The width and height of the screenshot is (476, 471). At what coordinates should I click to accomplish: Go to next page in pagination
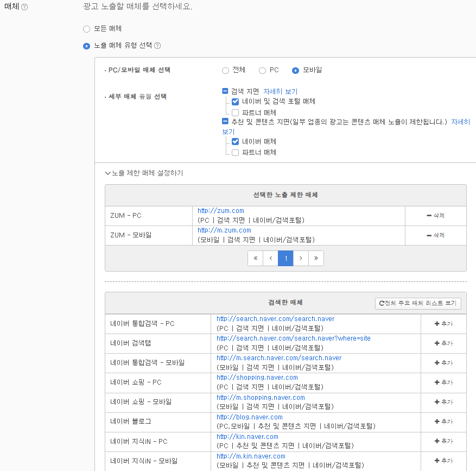tap(301, 259)
